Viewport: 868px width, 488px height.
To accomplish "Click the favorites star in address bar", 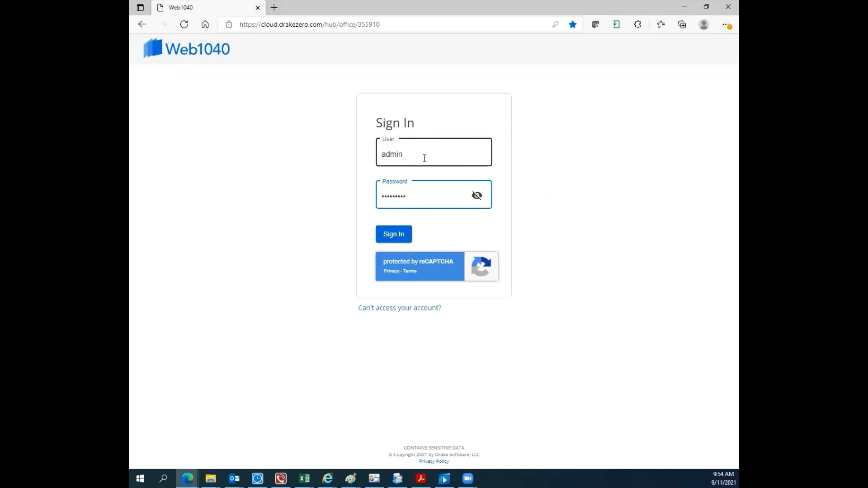I will pyautogui.click(x=573, y=24).
